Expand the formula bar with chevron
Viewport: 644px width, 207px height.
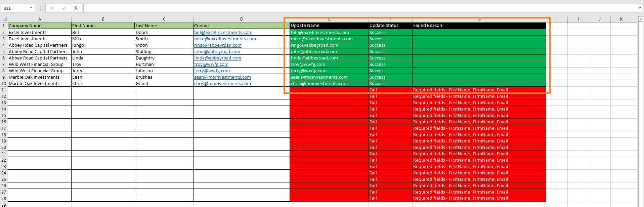(640, 8)
